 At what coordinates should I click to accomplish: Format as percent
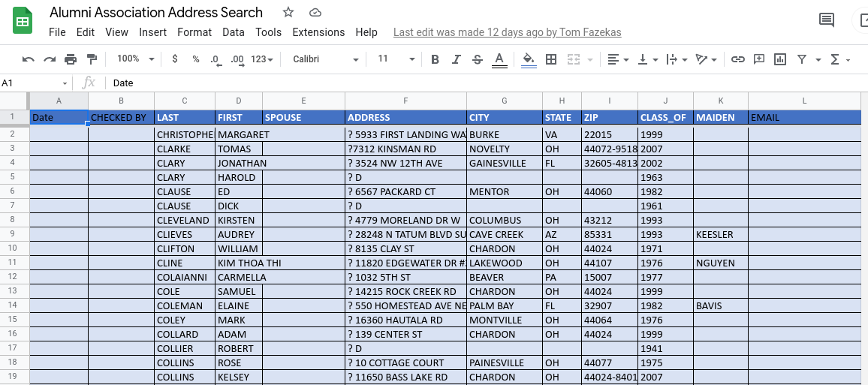(195, 59)
